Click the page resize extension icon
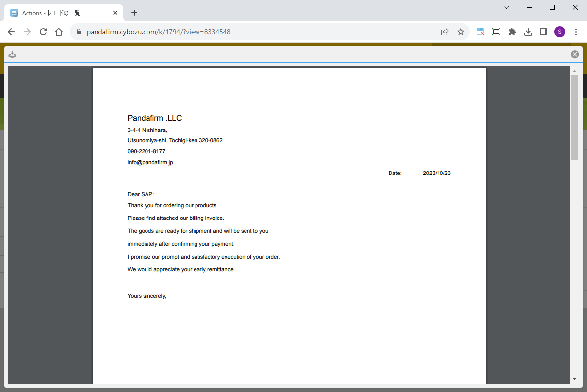Viewport: 587px width, 392px height. tap(496, 32)
